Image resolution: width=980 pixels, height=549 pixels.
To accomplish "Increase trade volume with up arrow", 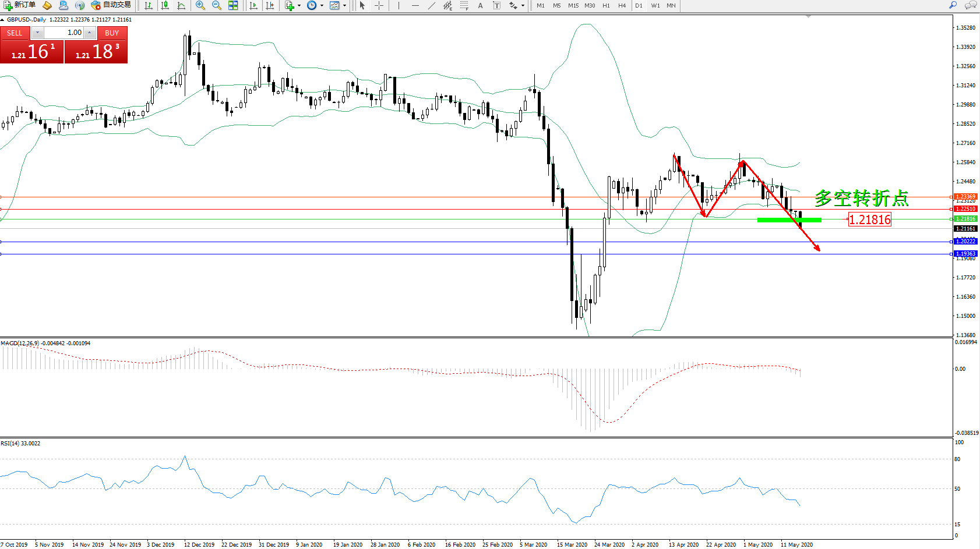I will [x=90, y=33].
